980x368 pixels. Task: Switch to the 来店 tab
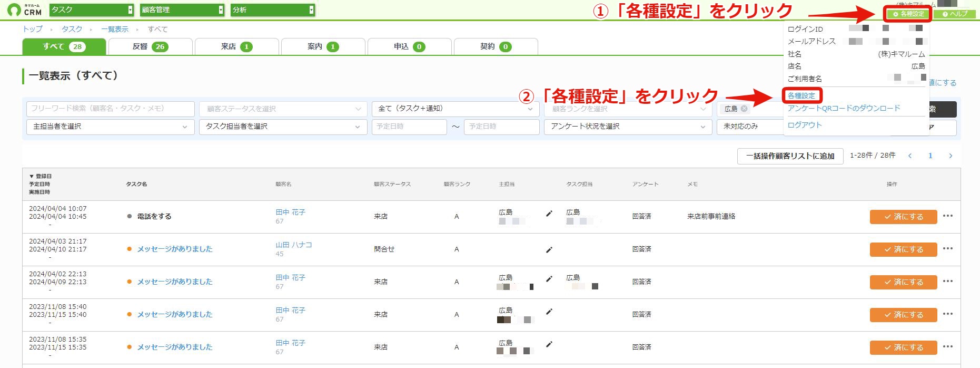pyautogui.click(x=236, y=46)
